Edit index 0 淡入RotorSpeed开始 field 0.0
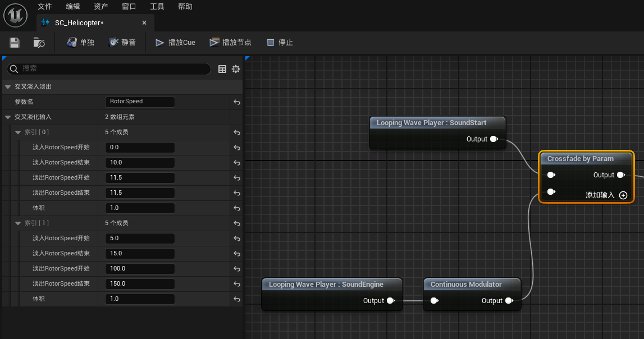This screenshot has width=644, height=339. [x=140, y=148]
